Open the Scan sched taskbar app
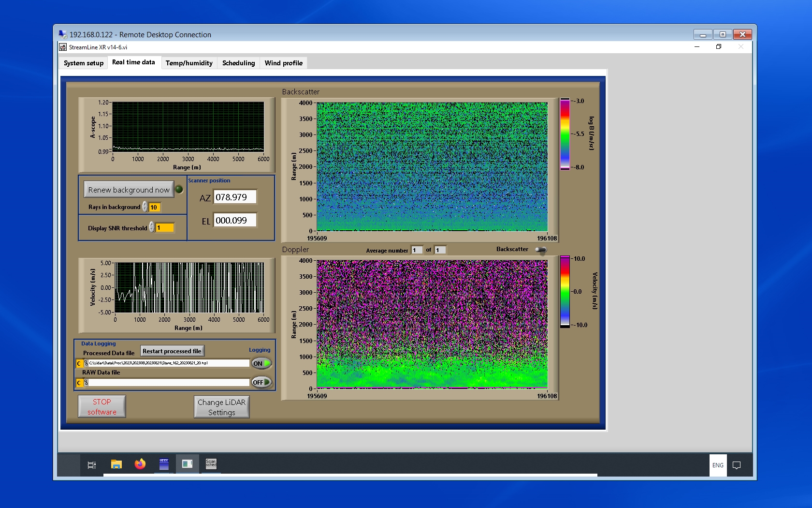The height and width of the screenshot is (508, 812). [211, 464]
